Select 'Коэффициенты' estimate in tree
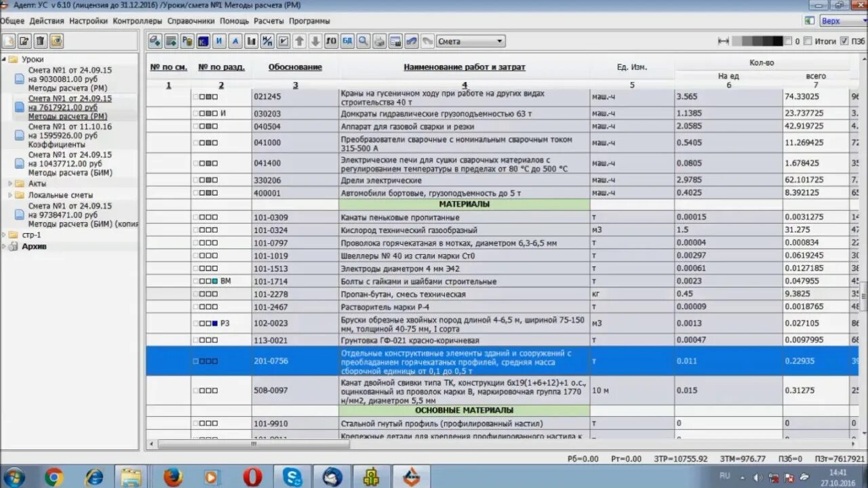Screen dimensions: 868x488 coord(57,144)
